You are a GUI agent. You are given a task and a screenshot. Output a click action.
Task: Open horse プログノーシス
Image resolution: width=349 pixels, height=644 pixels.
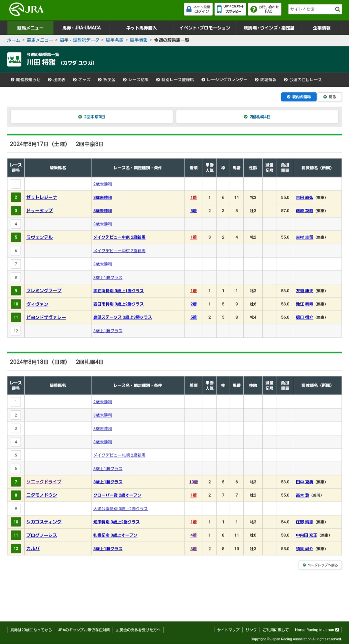[x=42, y=535]
